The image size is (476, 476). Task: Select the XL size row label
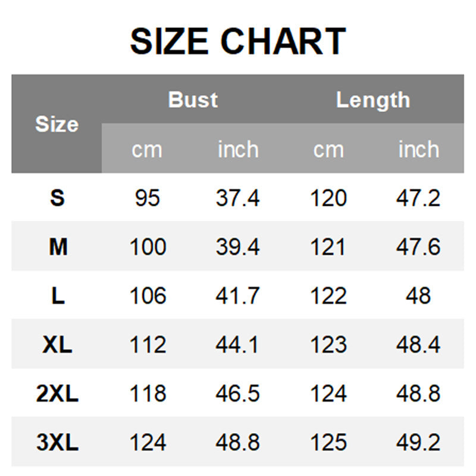coord(57,345)
